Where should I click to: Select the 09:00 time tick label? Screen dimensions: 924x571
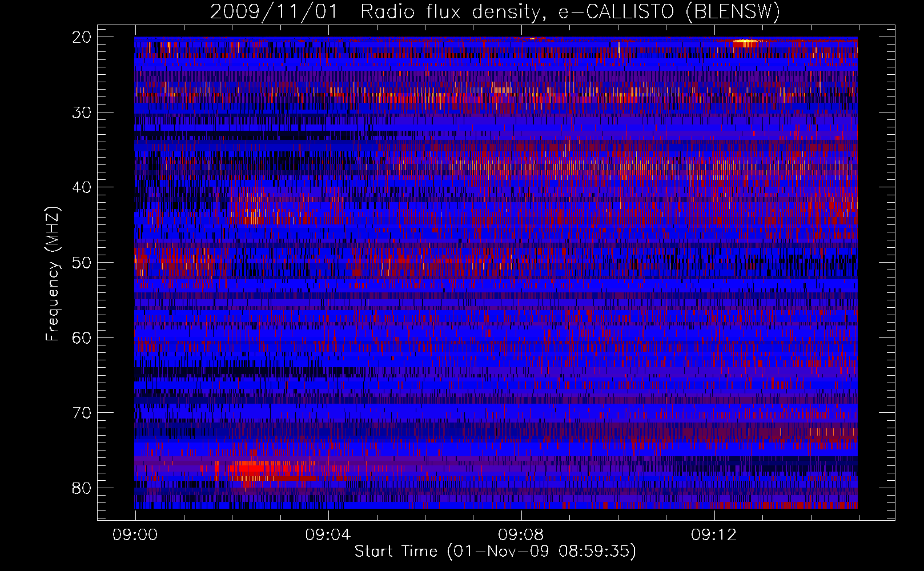[135, 535]
